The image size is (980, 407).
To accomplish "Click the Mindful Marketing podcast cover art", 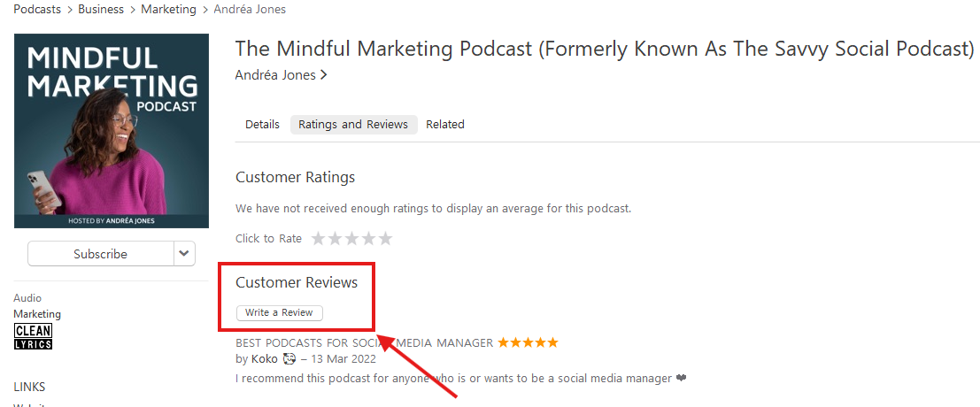I will (x=112, y=131).
